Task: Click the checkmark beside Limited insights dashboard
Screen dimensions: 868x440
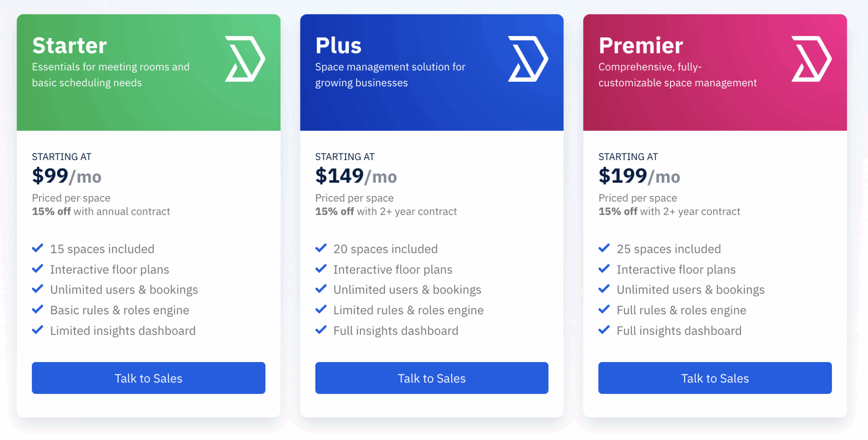Action: click(x=38, y=330)
